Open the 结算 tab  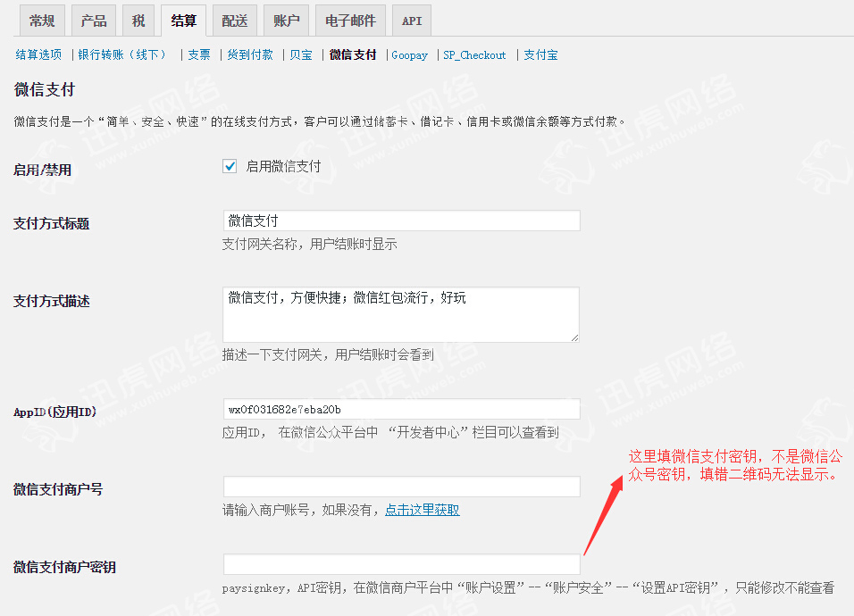(x=183, y=21)
